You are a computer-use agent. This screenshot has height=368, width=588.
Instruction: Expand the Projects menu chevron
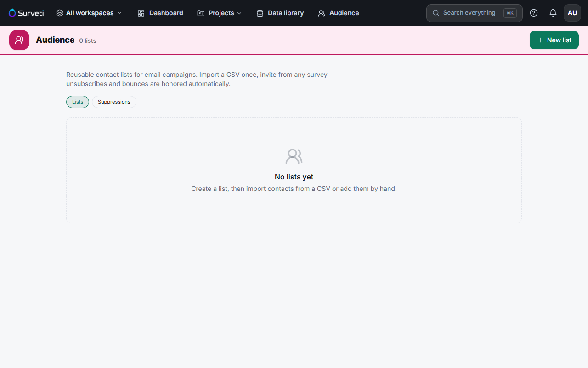(239, 13)
